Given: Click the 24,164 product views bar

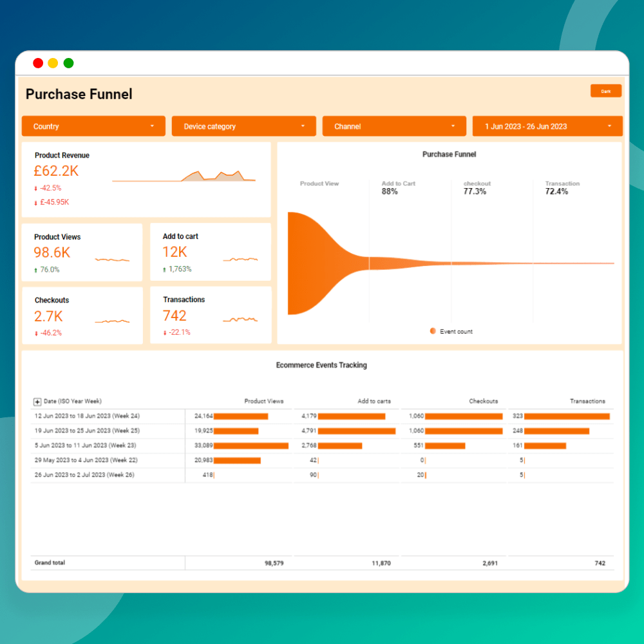Looking at the screenshot, I should point(241,417).
